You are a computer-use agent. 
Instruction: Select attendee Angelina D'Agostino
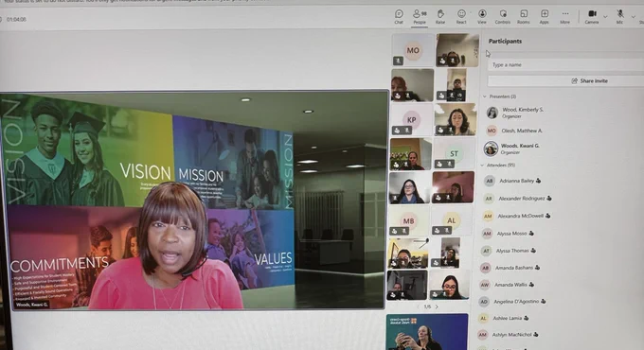pyautogui.click(x=516, y=302)
